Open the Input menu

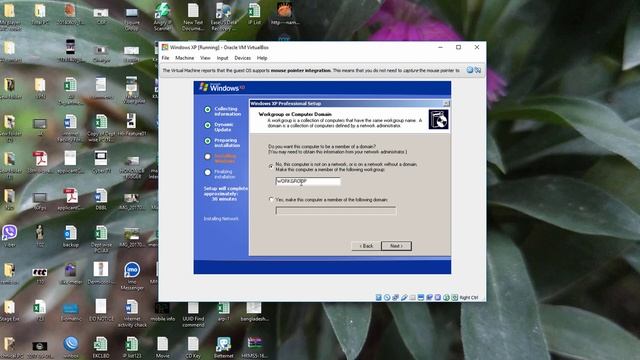tap(222, 58)
